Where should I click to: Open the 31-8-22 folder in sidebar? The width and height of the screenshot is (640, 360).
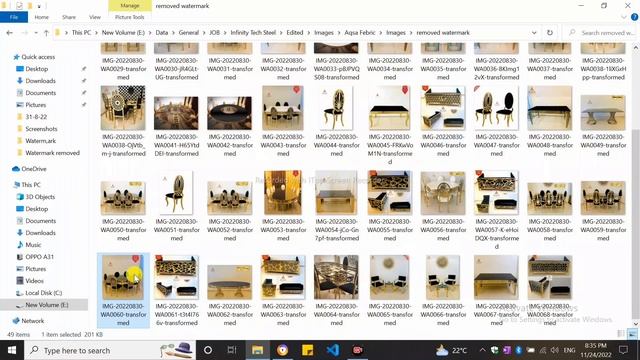(36, 117)
